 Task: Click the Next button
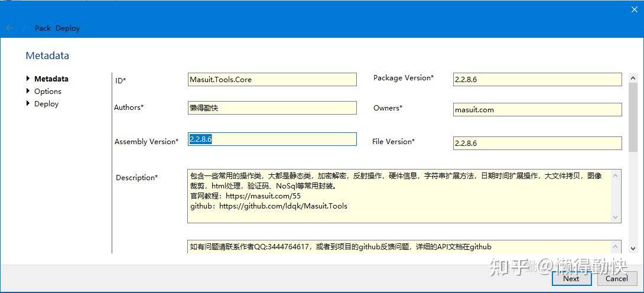click(571, 279)
